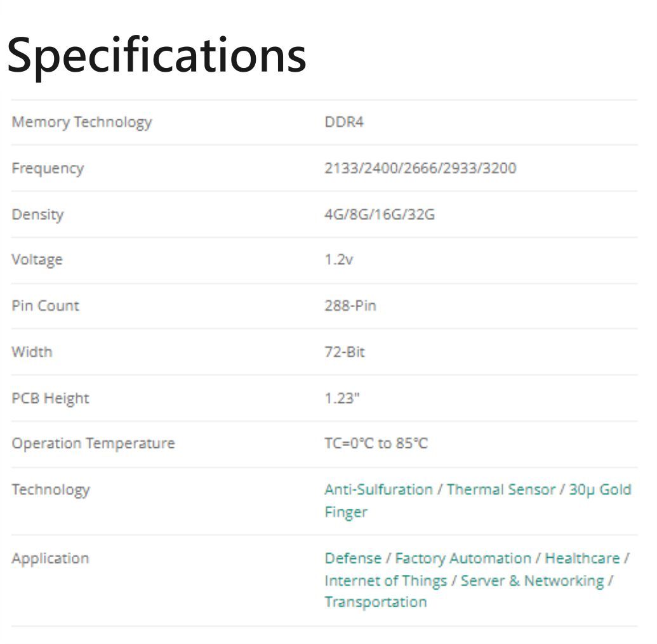657x644 pixels.
Task: Open the Internet of Things link
Action: coord(385,581)
